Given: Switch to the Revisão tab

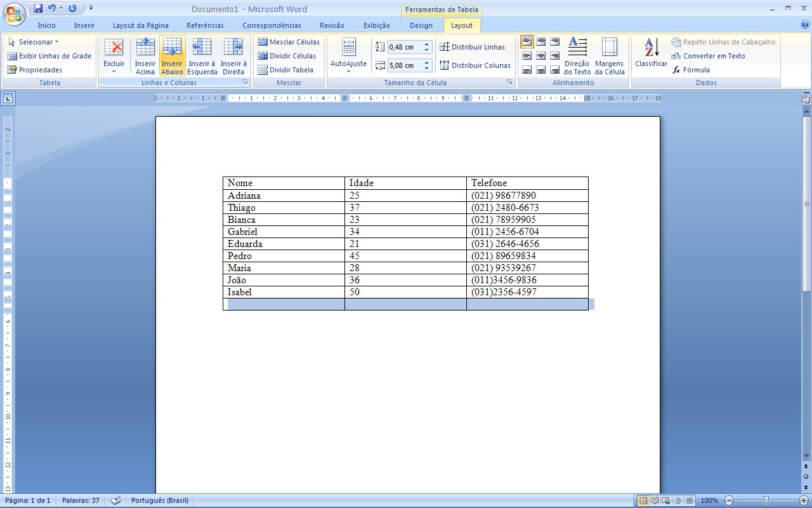Looking at the screenshot, I should (x=332, y=25).
